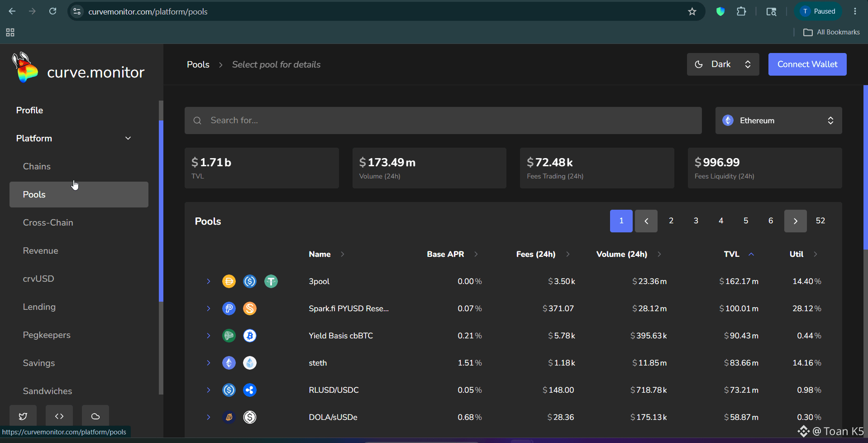Go to Pegkeepers page
The height and width of the screenshot is (443, 868).
(47, 335)
